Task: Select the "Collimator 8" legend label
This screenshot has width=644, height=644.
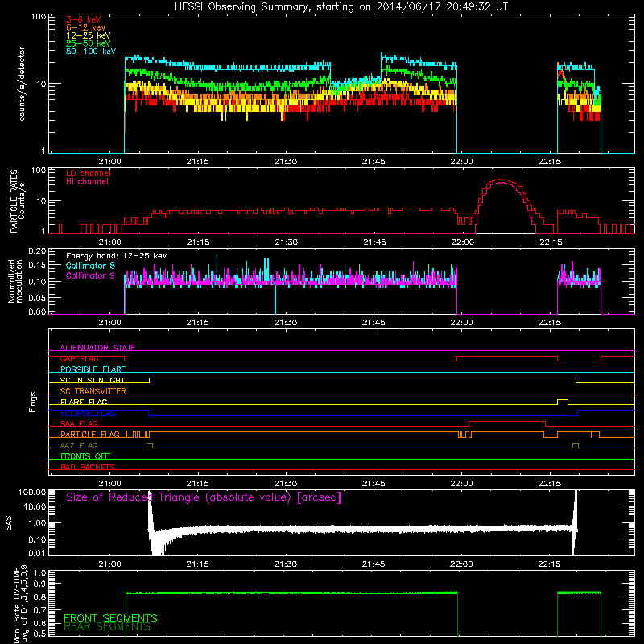Action: click(x=90, y=266)
